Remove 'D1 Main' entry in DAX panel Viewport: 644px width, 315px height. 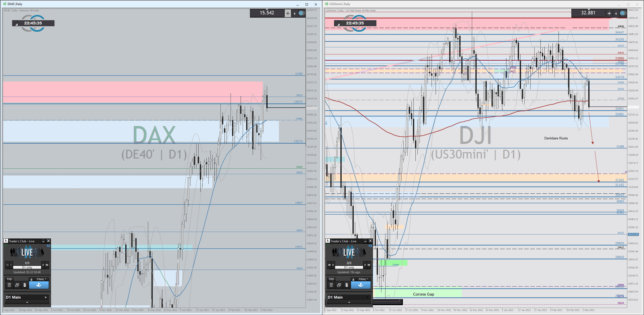tap(45, 297)
